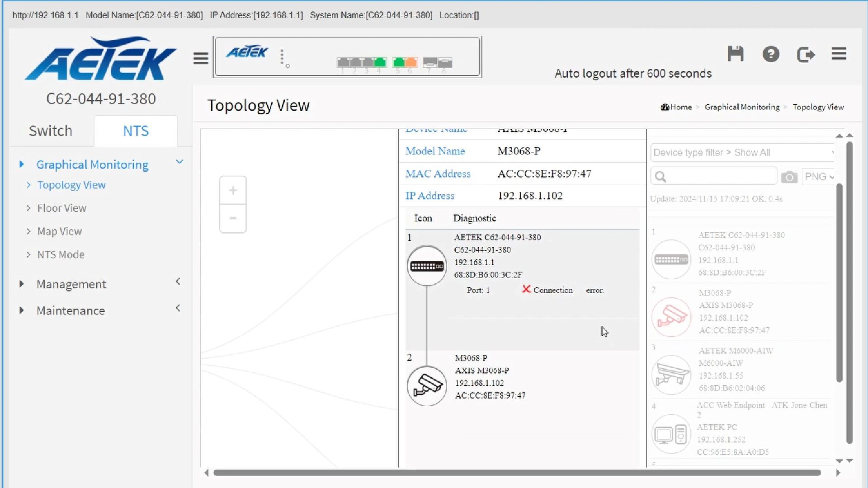Open NTS Mode in sidebar

tap(61, 255)
